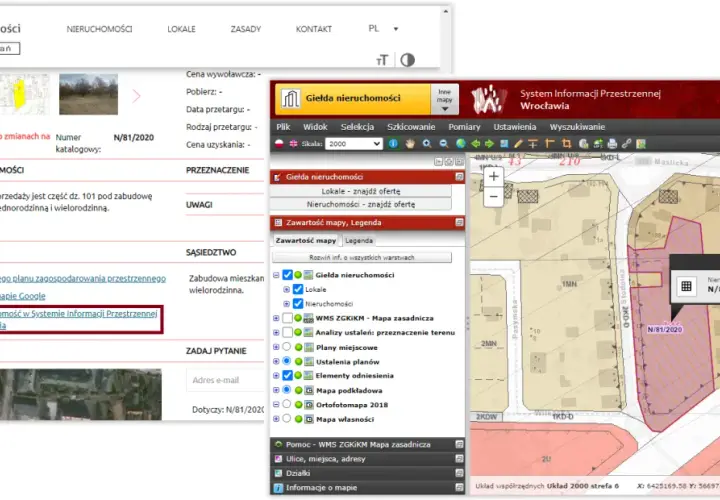The image size is (720, 500).
Task: Open the Plik menu
Action: 283,127
